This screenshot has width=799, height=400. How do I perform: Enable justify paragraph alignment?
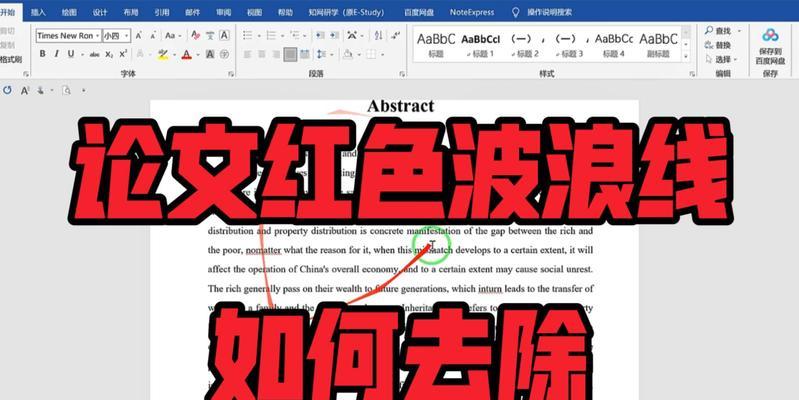290,54
